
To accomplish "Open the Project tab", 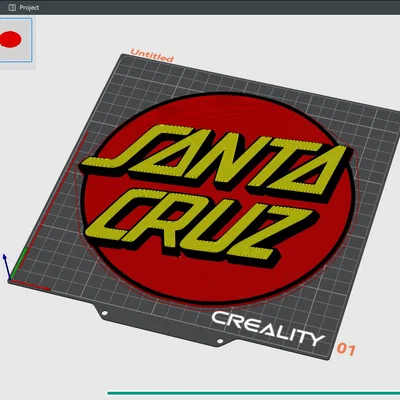I will (x=23, y=7).
